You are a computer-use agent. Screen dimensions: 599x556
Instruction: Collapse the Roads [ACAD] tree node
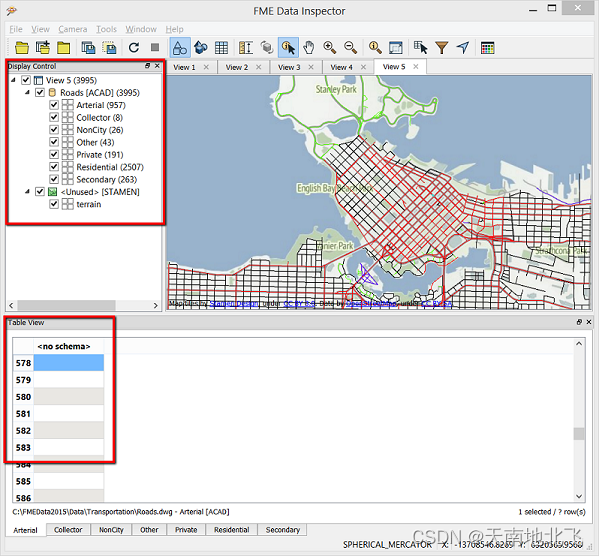click(27, 92)
